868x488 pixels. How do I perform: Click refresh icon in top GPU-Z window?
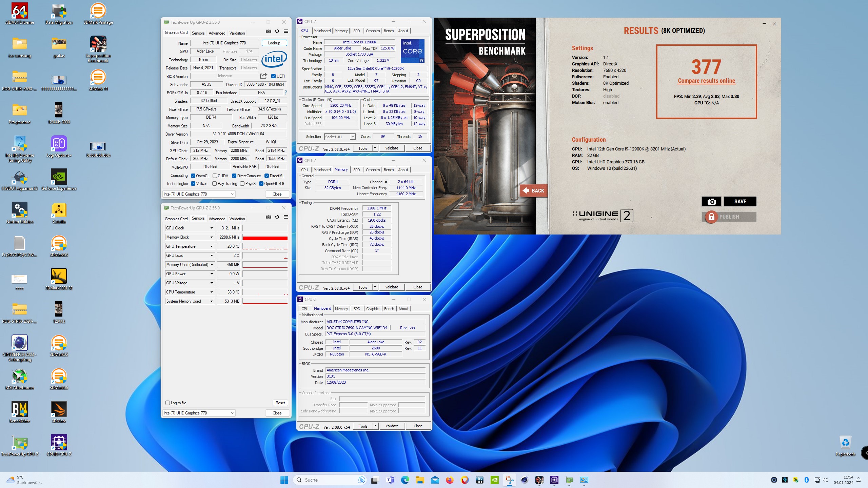tap(277, 31)
